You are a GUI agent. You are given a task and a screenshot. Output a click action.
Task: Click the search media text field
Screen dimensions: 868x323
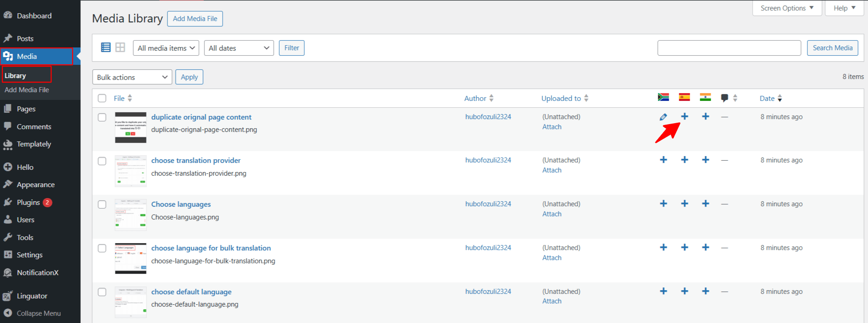729,48
